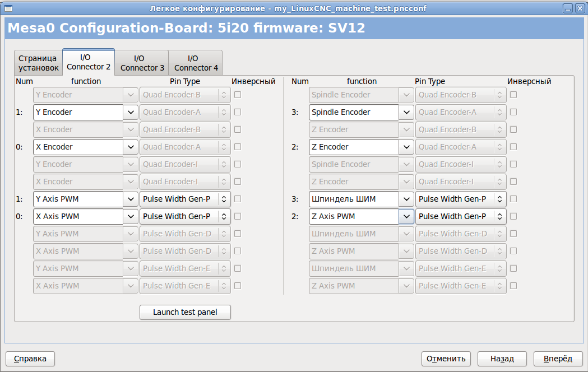This screenshot has height=372, width=588.
Task: Proceed with the Вперёд button
Action: [x=558, y=359]
